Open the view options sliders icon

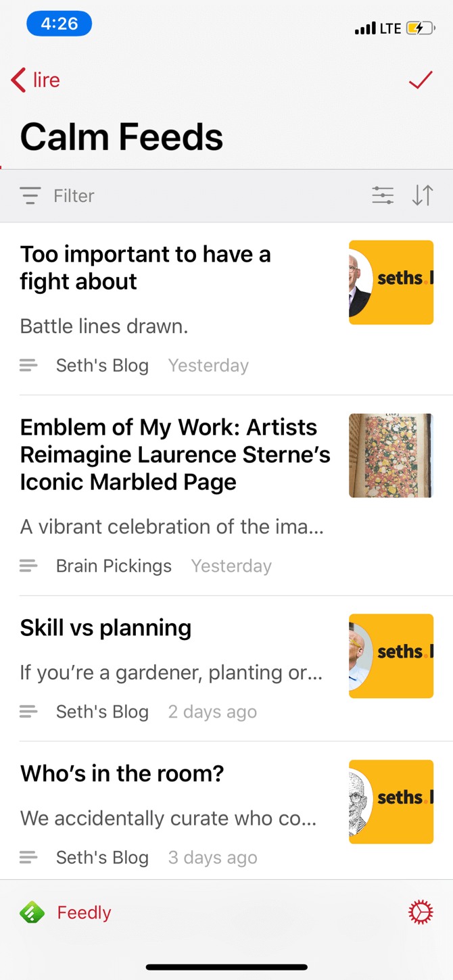coord(383,195)
